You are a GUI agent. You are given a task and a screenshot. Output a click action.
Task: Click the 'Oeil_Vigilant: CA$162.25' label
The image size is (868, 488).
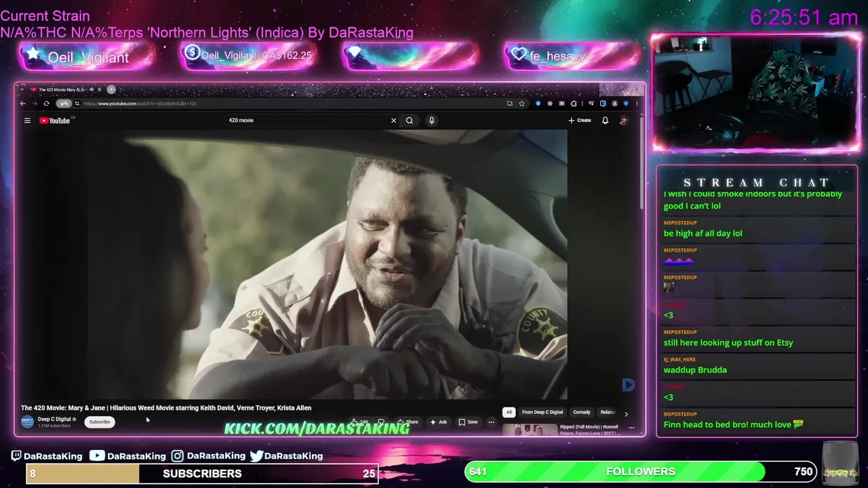point(256,56)
